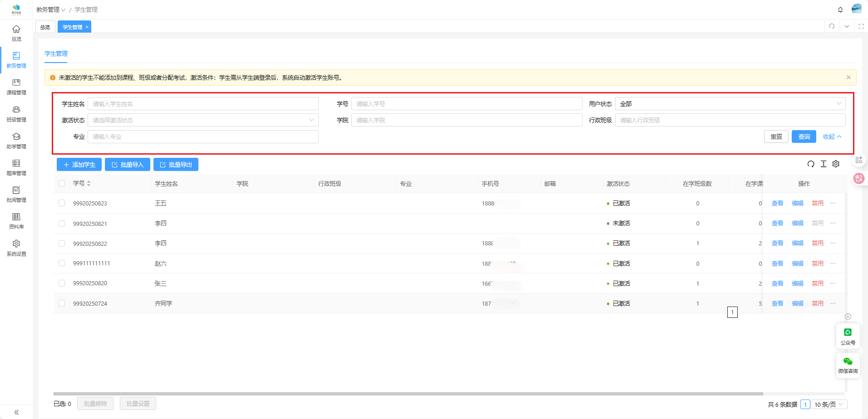This screenshot has width=868, height=419.
Task: Expand the 激活状态 select box
Action: (203, 120)
